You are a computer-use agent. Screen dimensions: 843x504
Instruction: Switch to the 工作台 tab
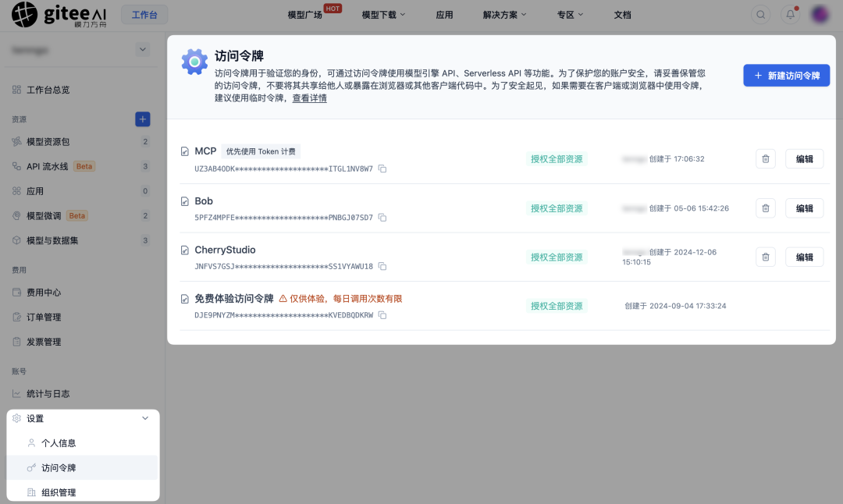click(x=144, y=15)
